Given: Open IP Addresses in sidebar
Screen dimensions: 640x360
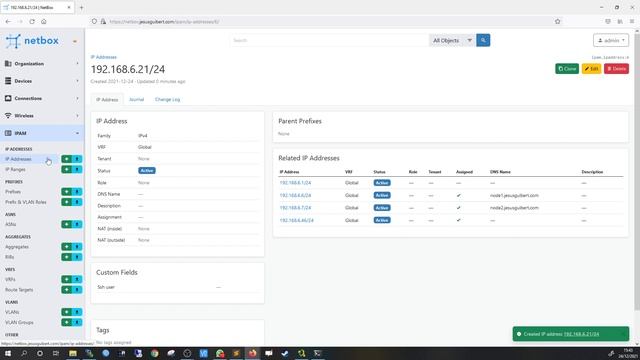Looking at the screenshot, I should click(x=18, y=159).
